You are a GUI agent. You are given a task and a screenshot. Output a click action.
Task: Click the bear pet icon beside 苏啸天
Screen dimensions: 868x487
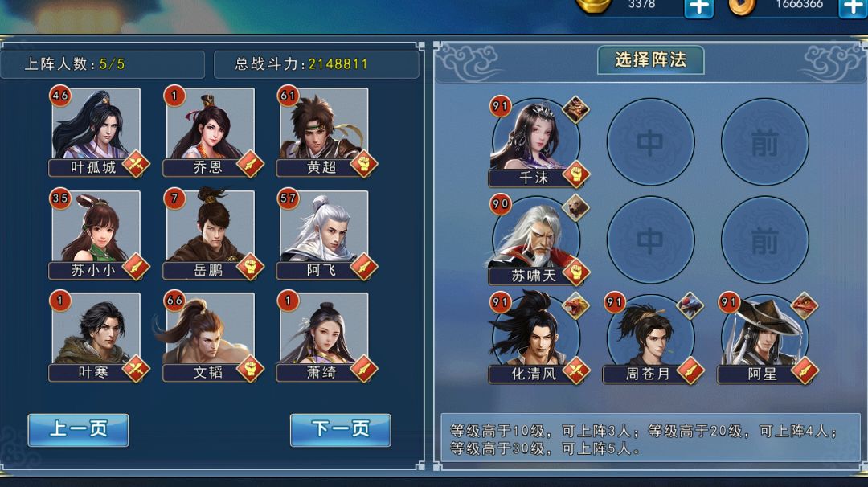tap(575, 207)
